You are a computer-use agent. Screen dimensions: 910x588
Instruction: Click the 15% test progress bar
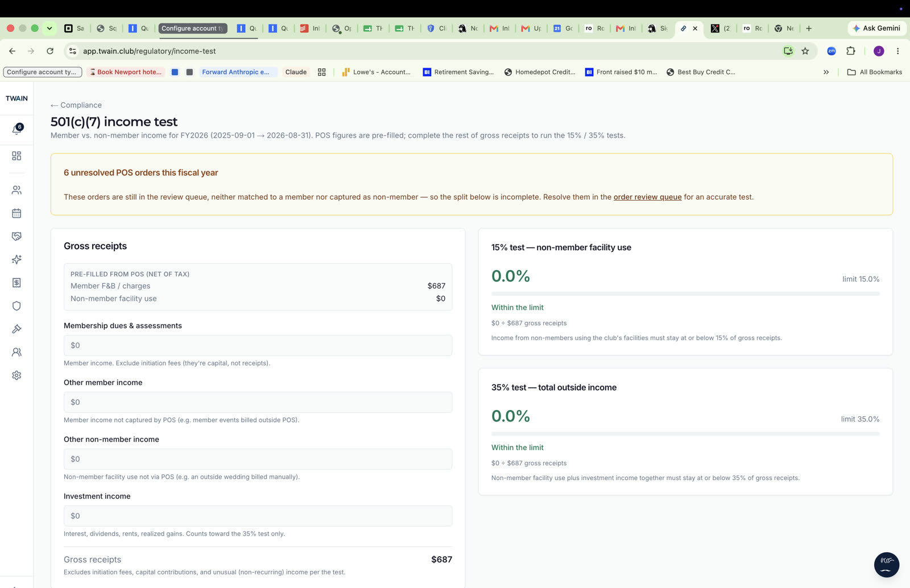[685, 293]
